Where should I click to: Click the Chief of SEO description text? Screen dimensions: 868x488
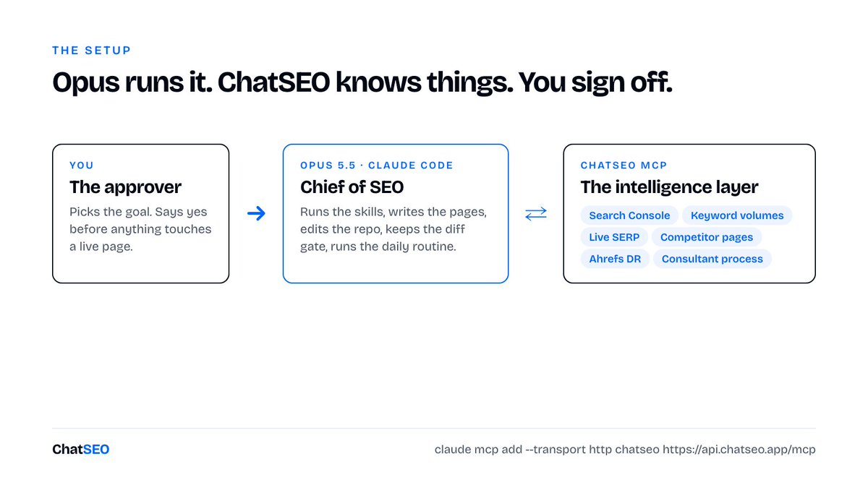click(393, 228)
